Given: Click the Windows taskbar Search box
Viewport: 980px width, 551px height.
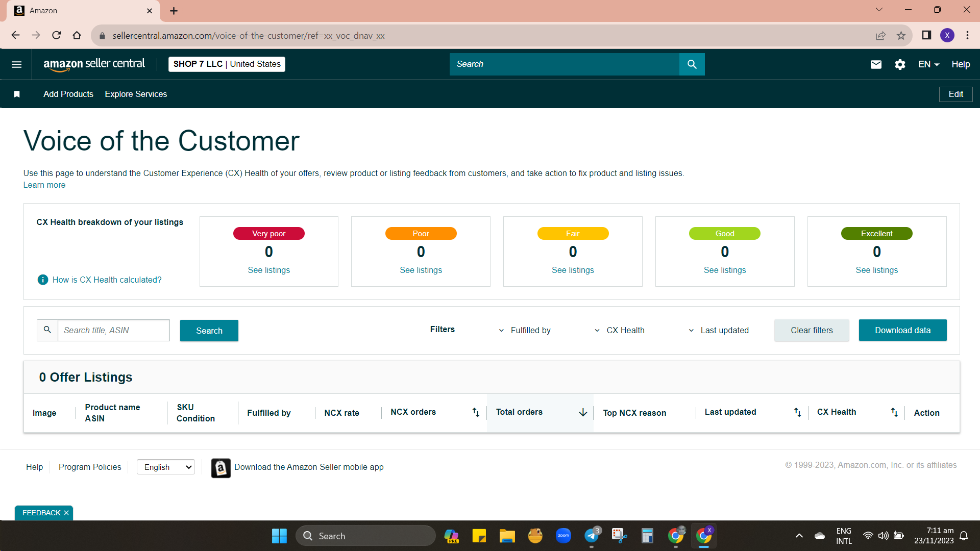Looking at the screenshot, I should [365, 536].
